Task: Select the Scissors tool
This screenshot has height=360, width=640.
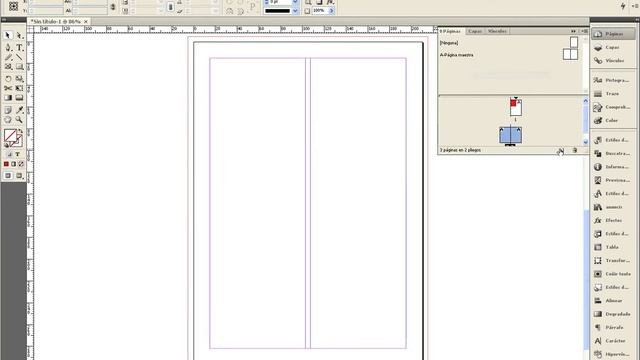Action: (8, 88)
